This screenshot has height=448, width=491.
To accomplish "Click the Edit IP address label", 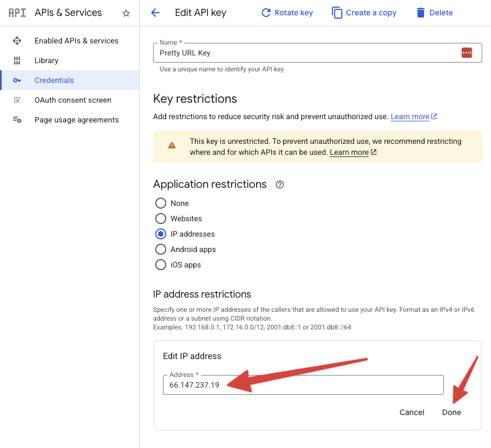I will tap(192, 356).
